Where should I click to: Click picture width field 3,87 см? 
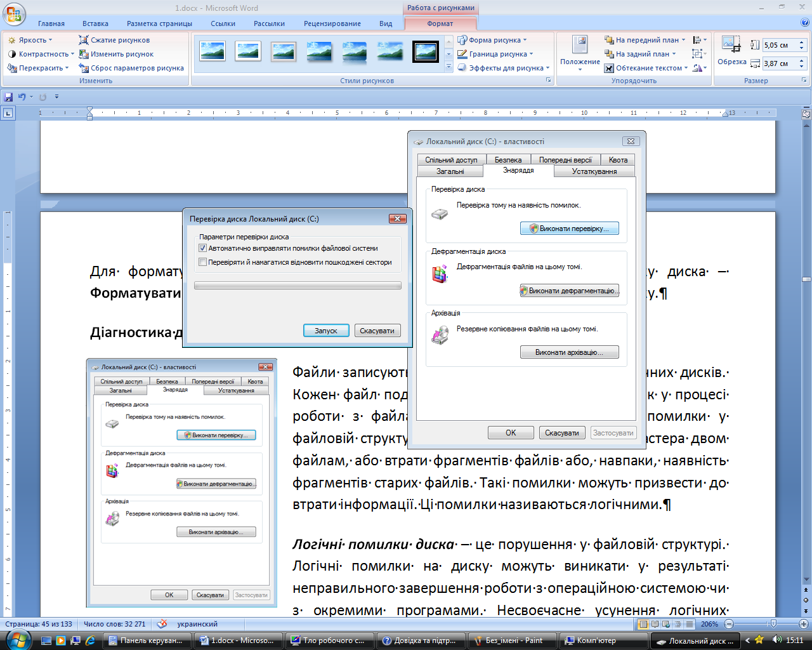(x=780, y=63)
